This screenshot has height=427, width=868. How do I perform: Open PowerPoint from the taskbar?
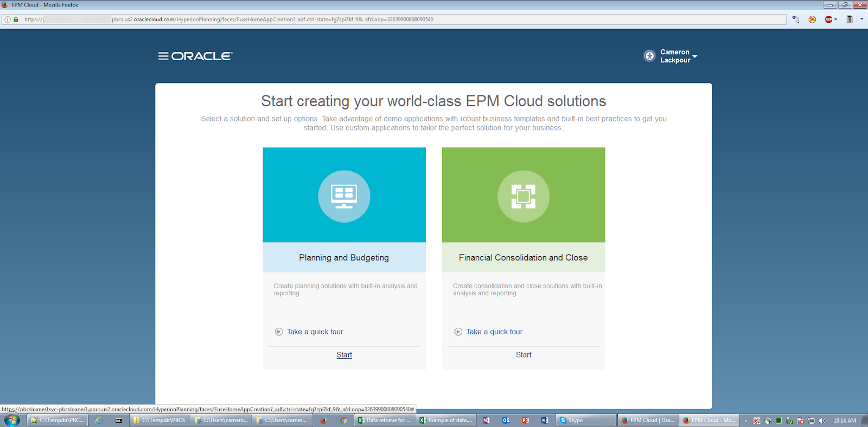click(x=525, y=420)
